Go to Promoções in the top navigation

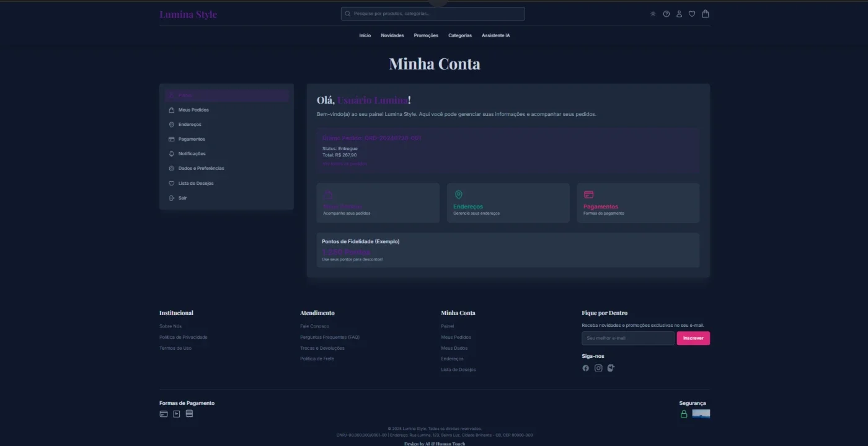[x=426, y=35]
